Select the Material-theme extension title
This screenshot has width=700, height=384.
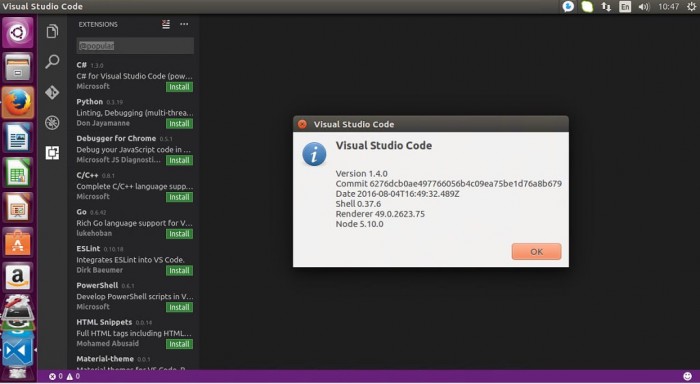(x=105, y=359)
